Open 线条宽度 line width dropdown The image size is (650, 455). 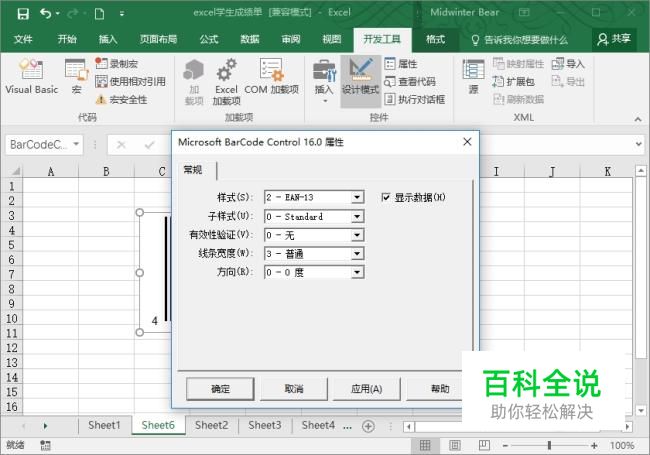[x=357, y=254]
